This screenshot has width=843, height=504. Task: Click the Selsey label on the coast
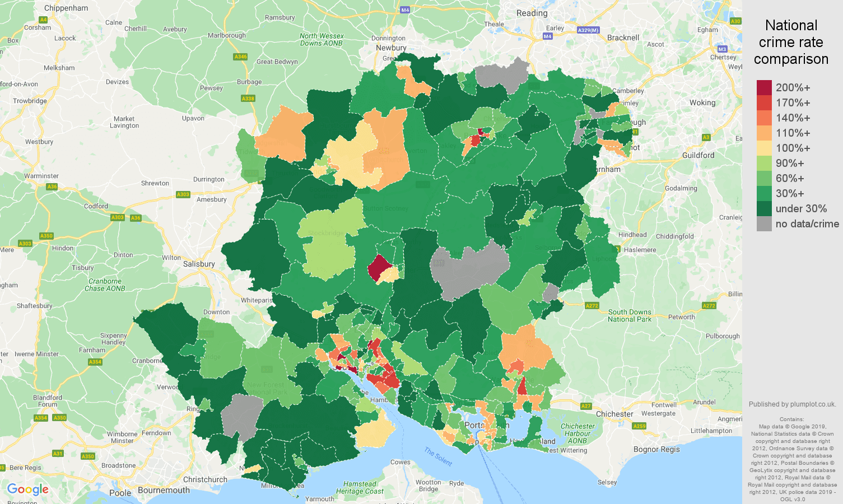607,482
